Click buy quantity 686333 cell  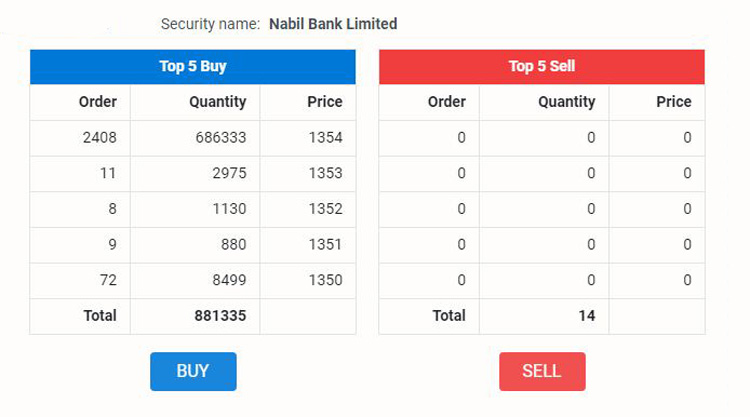click(220, 138)
